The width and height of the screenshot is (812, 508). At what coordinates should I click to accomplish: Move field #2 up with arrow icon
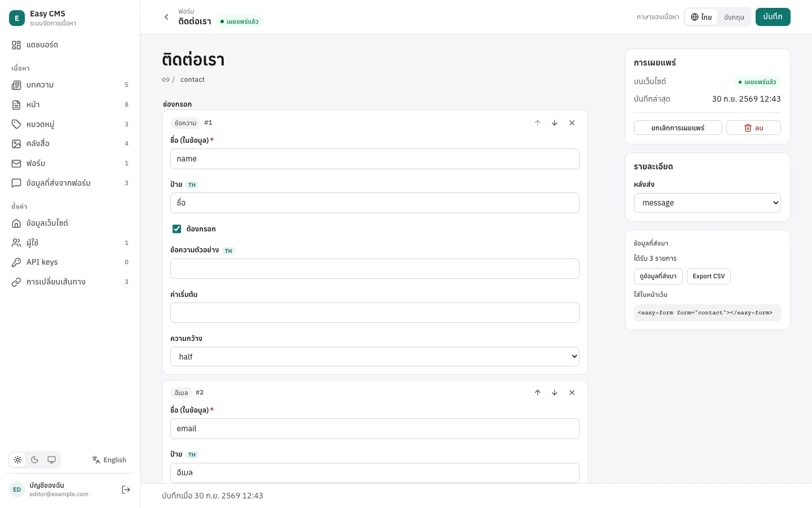tap(537, 393)
